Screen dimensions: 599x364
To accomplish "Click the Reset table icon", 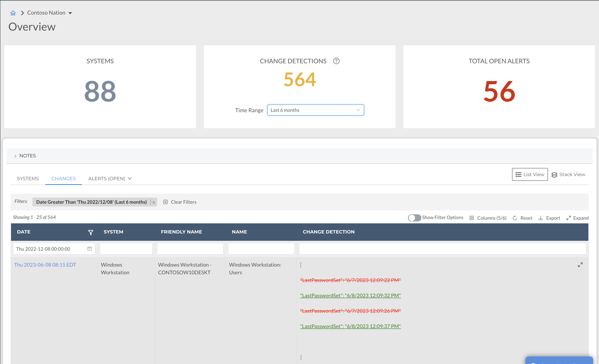I will (x=515, y=218).
